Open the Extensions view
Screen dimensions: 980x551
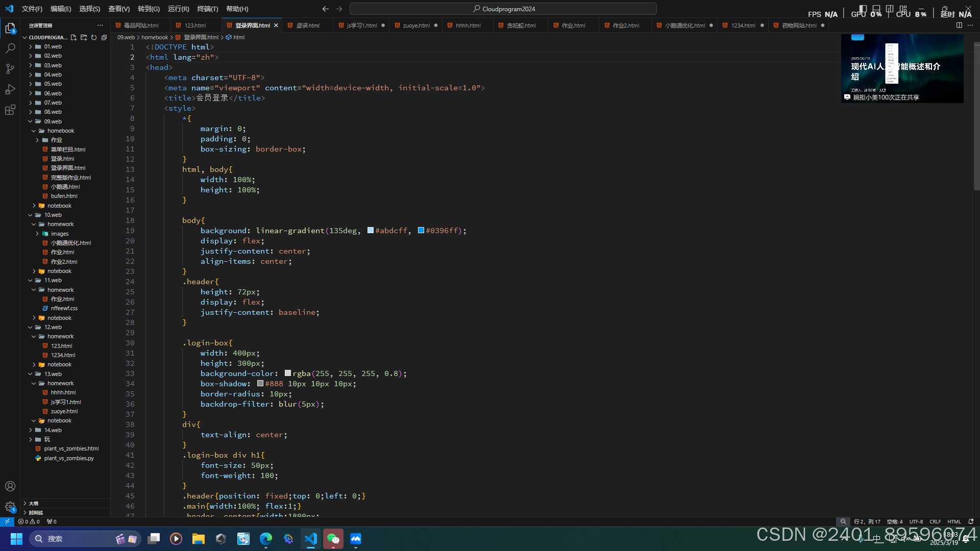[x=10, y=110]
